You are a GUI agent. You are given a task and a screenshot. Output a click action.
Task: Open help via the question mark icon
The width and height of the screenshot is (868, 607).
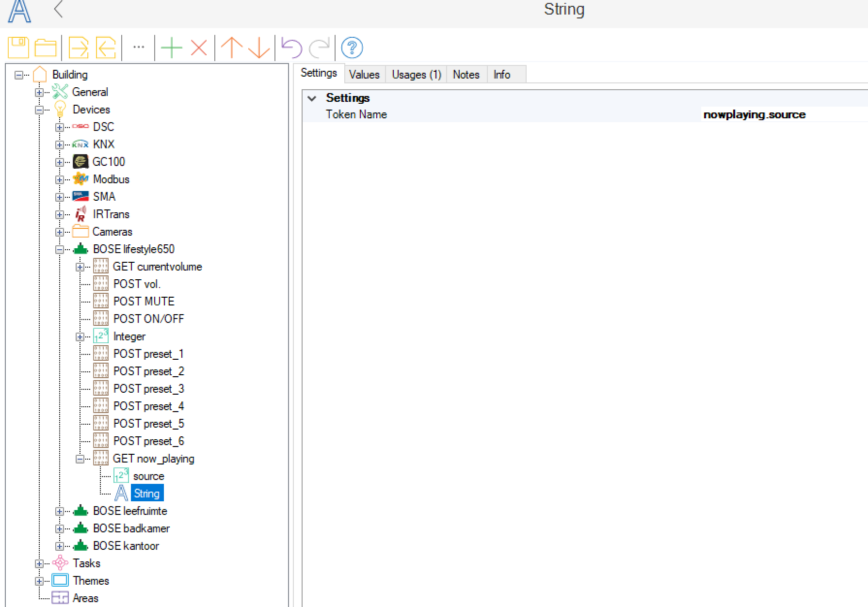[x=352, y=48]
